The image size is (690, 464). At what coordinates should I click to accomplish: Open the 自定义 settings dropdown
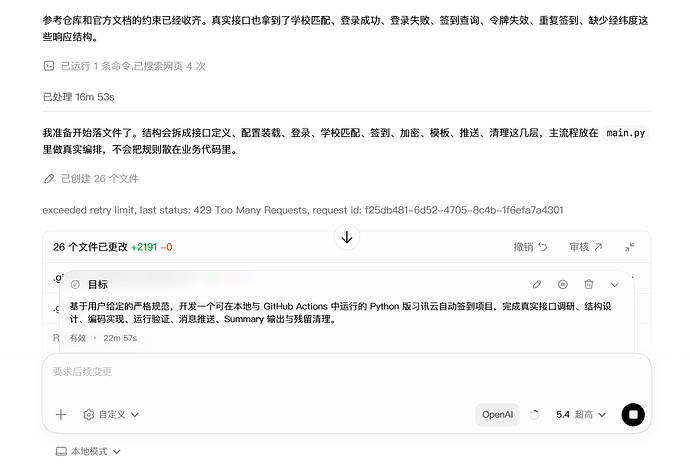[x=111, y=415]
